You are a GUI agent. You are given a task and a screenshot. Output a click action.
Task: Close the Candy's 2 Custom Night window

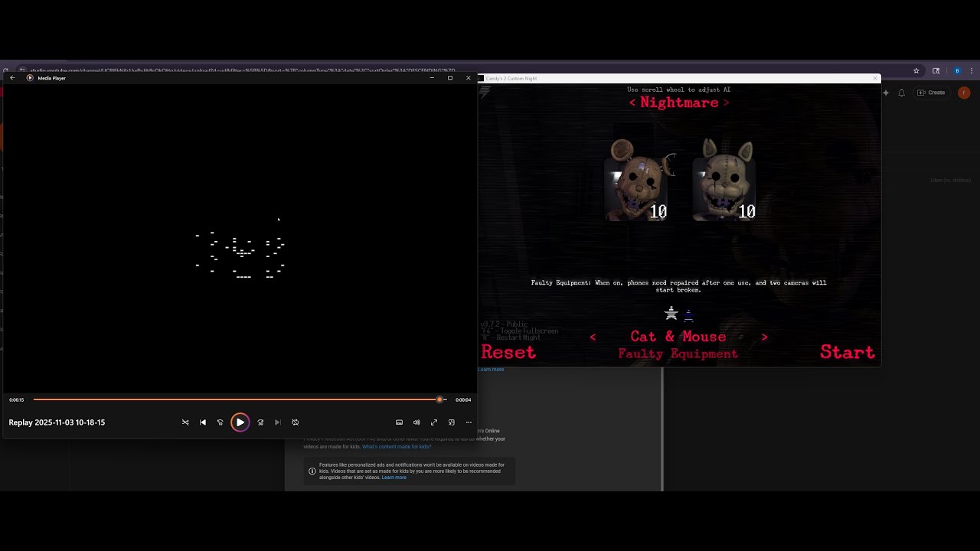875,78
